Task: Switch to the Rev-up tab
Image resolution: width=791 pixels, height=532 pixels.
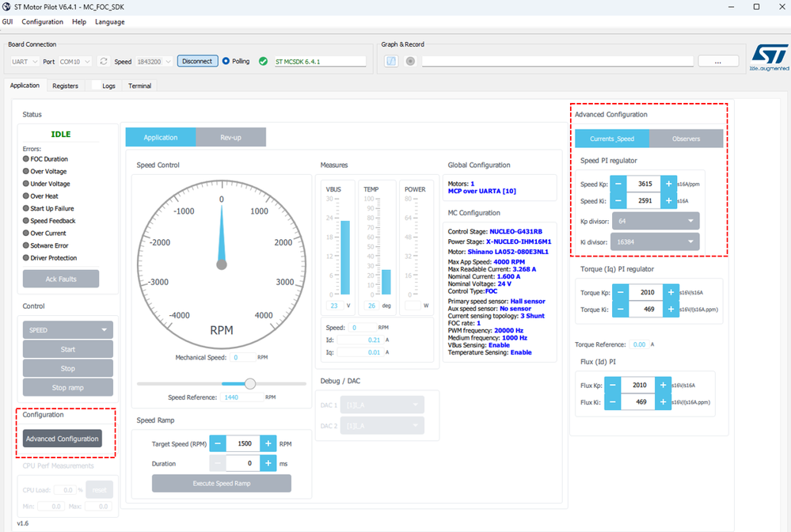Action: [230, 137]
